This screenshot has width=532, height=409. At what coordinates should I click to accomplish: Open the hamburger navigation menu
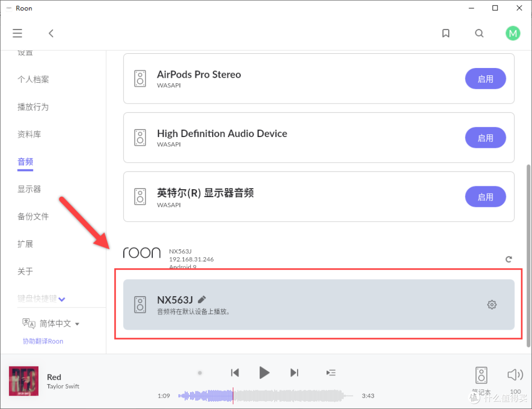click(x=18, y=34)
